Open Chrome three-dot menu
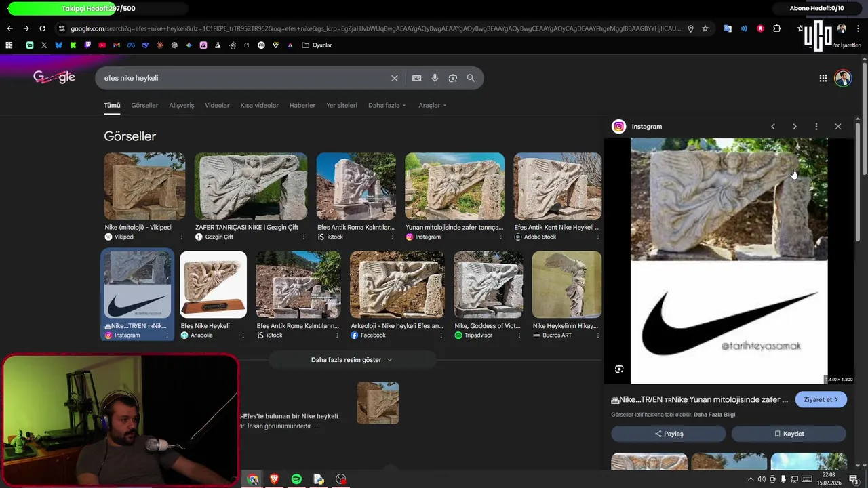 point(858,28)
